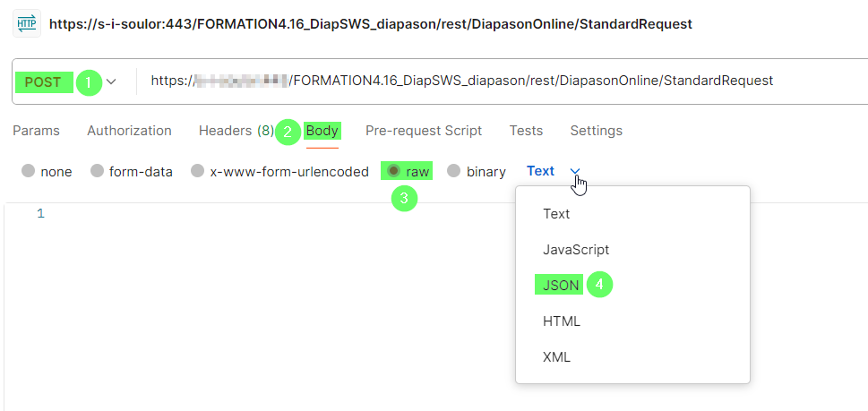This screenshot has width=868, height=411.
Task: Click the HTTP request icon
Action: [27, 24]
